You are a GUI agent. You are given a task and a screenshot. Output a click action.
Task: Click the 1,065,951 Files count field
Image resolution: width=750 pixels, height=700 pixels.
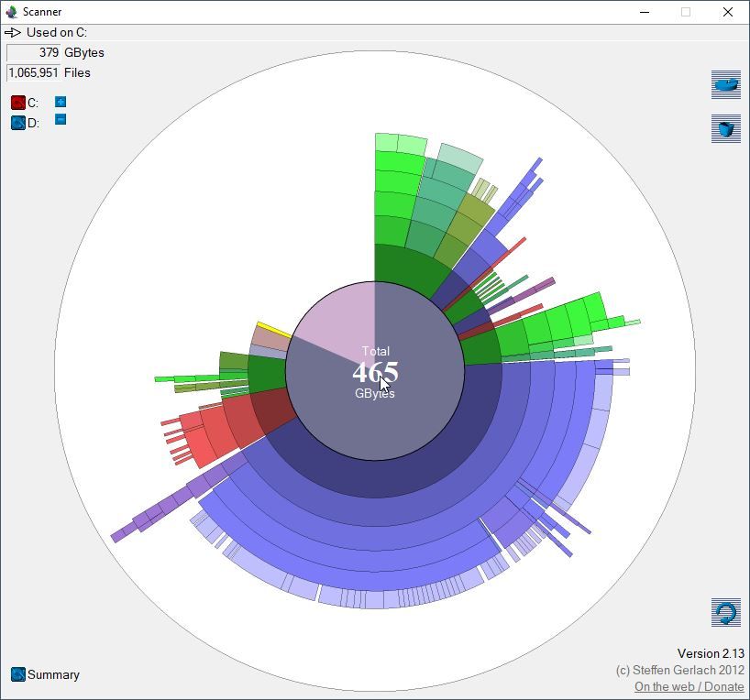33,72
